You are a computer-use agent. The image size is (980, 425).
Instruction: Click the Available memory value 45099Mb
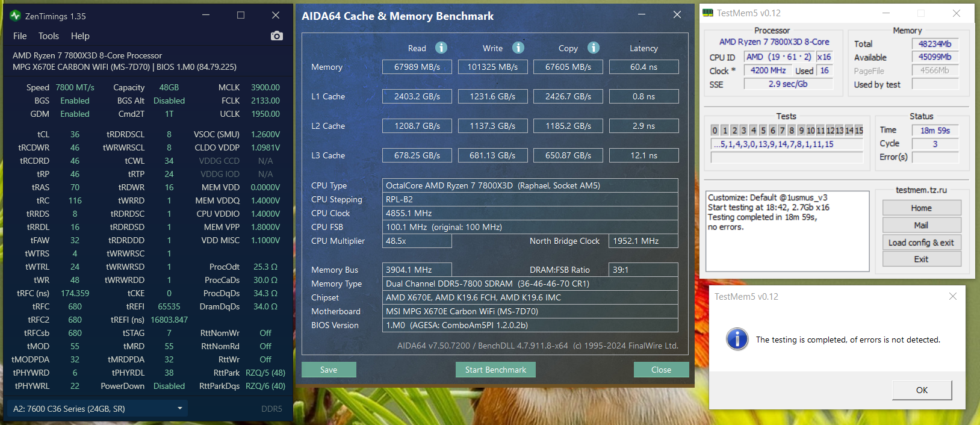[x=935, y=57]
